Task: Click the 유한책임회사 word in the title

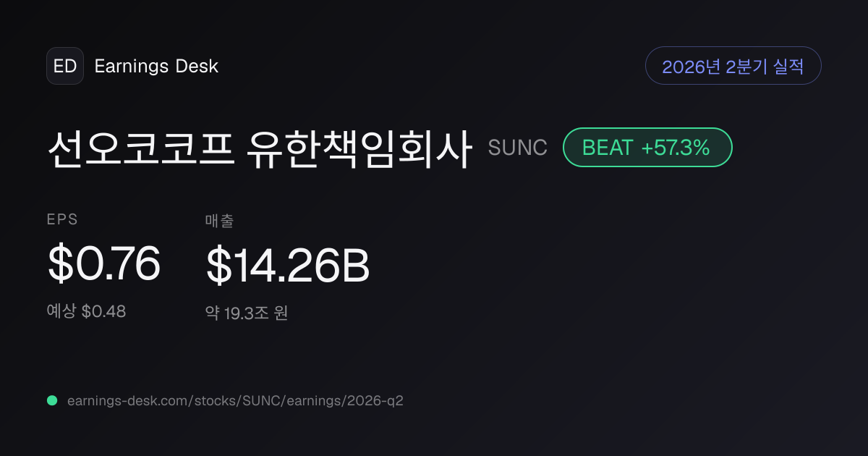Action: click(x=359, y=149)
